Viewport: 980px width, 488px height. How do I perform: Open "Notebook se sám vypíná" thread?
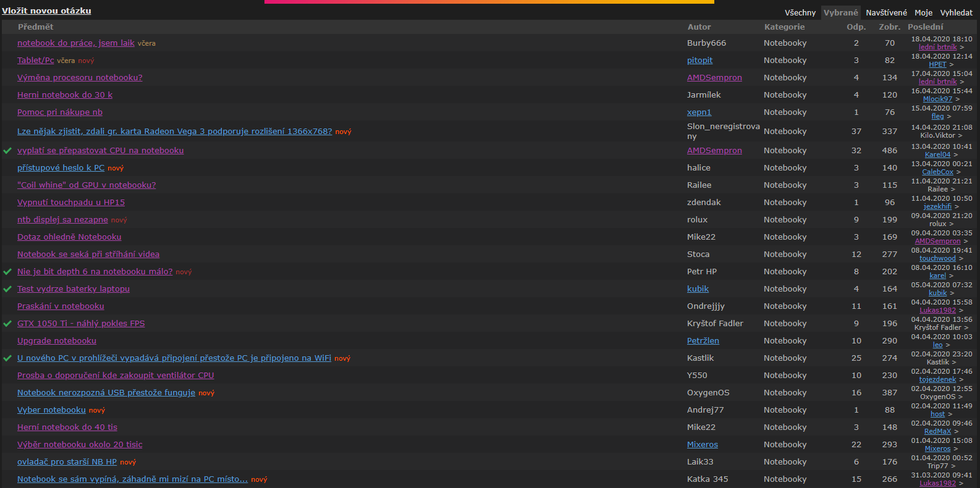click(132, 479)
